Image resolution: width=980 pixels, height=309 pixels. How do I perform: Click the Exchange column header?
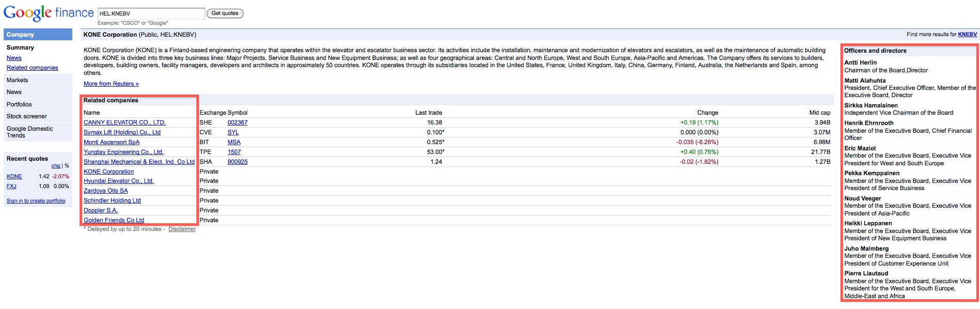212,113
